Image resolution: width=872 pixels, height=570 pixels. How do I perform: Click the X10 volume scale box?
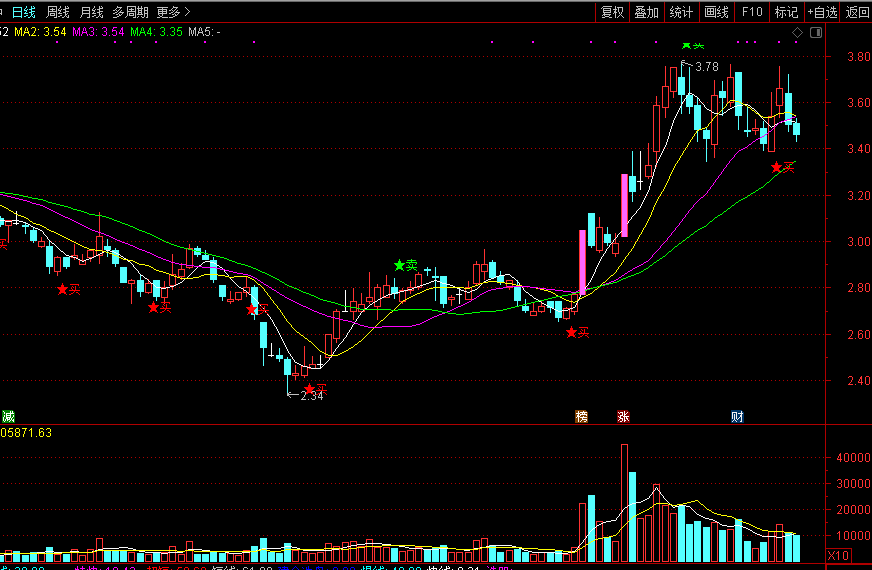pos(838,555)
